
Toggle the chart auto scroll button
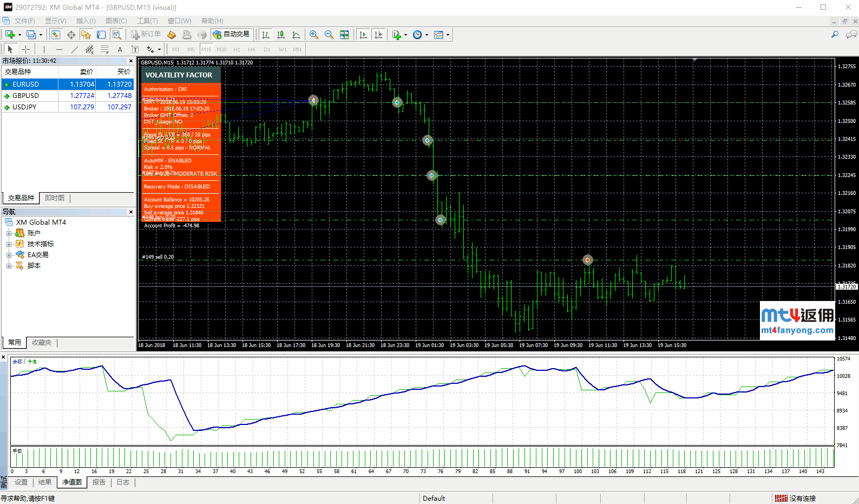tap(363, 35)
